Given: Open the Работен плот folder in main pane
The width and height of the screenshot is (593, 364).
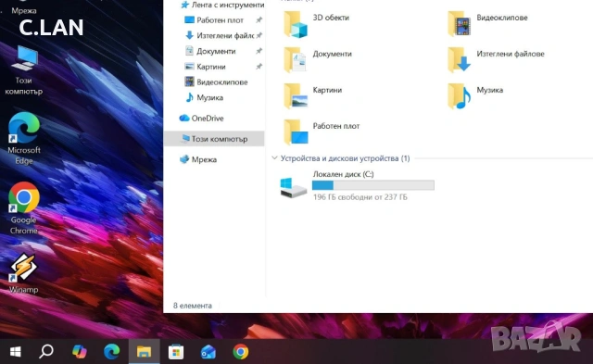Looking at the screenshot, I should point(322,132).
